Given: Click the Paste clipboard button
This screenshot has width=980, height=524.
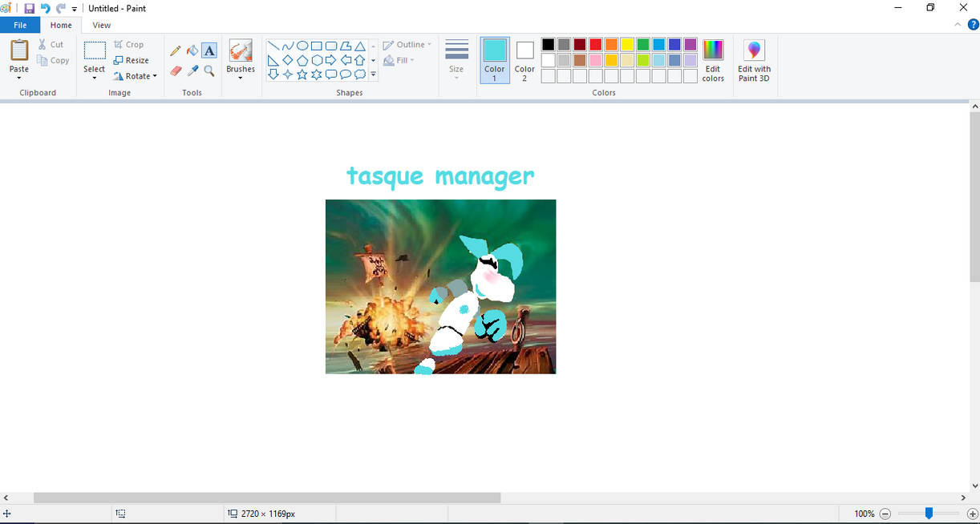Looking at the screenshot, I should (x=19, y=50).
